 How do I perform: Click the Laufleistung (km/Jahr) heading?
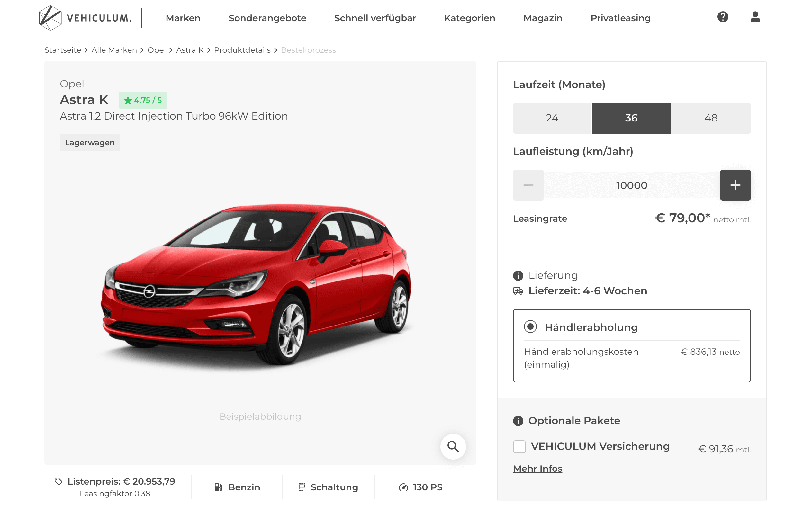[573, 151]
